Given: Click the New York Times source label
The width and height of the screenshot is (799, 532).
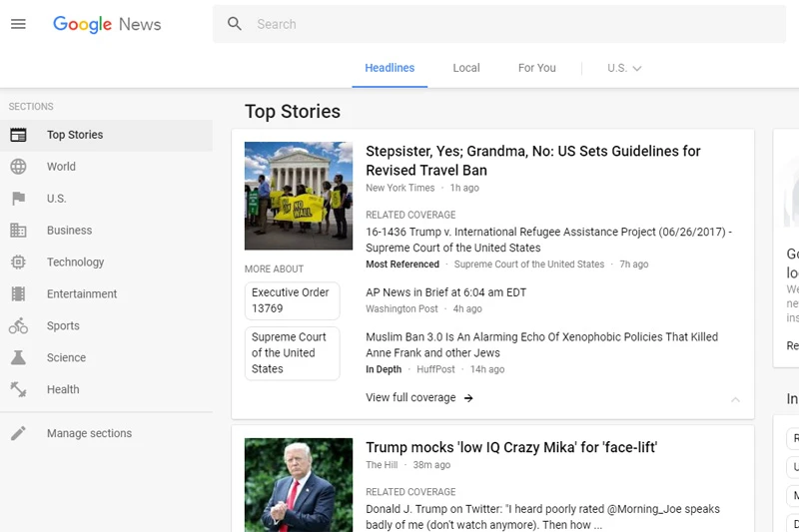Looking at the screenshot, I should pyautogui.click(x=400, y=188).
